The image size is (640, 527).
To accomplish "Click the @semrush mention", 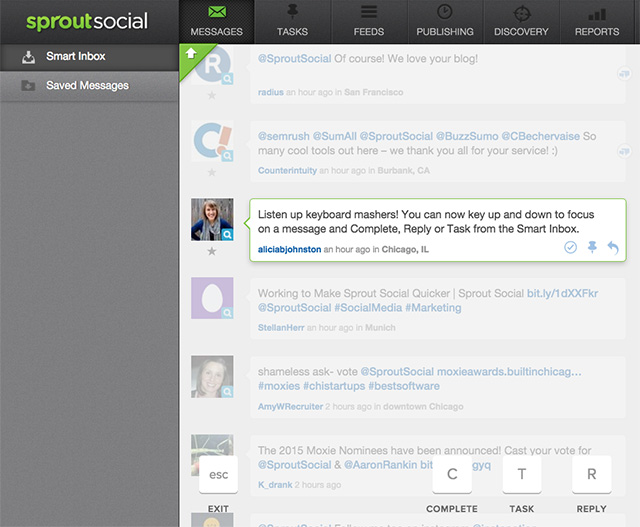I will (x=284, y=136).
